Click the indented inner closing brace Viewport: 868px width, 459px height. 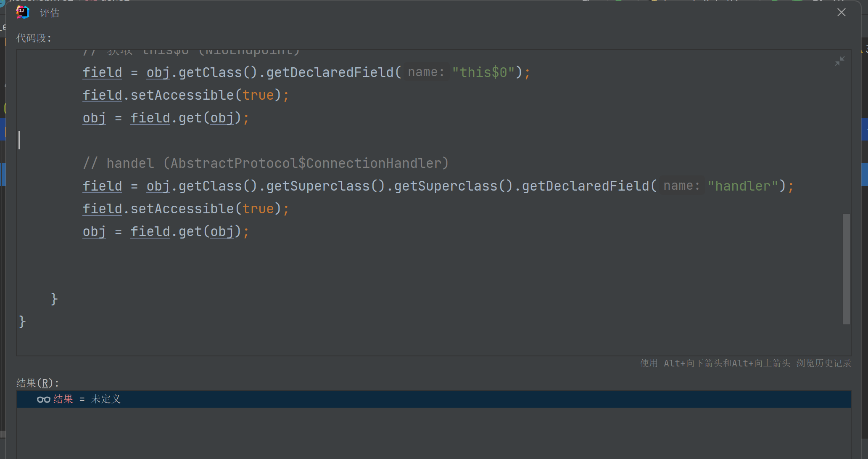(x=54, y=299)
